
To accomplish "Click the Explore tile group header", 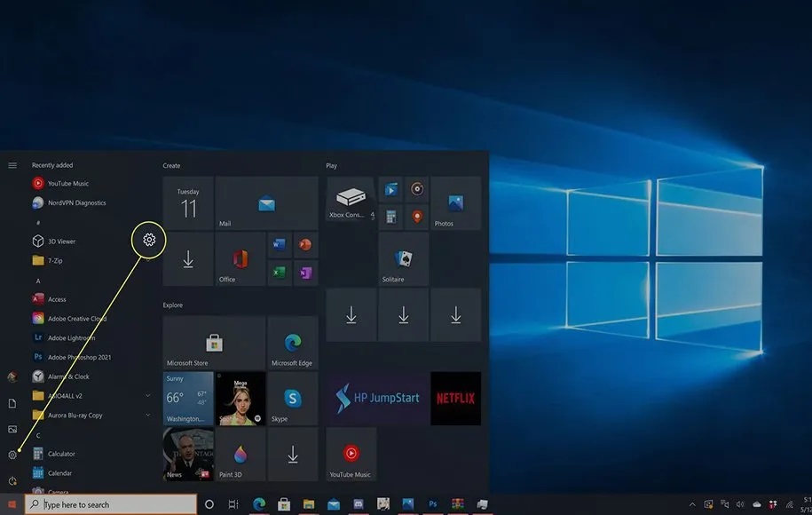I will pos(172,305).
